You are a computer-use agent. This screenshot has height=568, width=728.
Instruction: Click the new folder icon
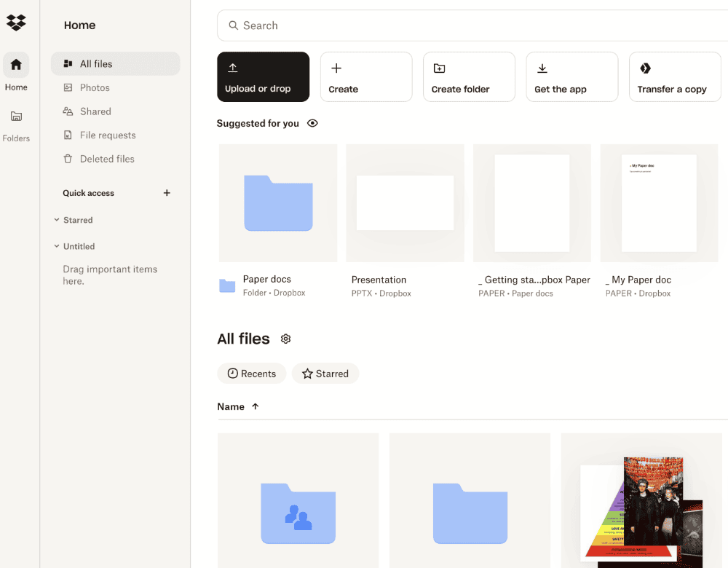click(439, 68)
